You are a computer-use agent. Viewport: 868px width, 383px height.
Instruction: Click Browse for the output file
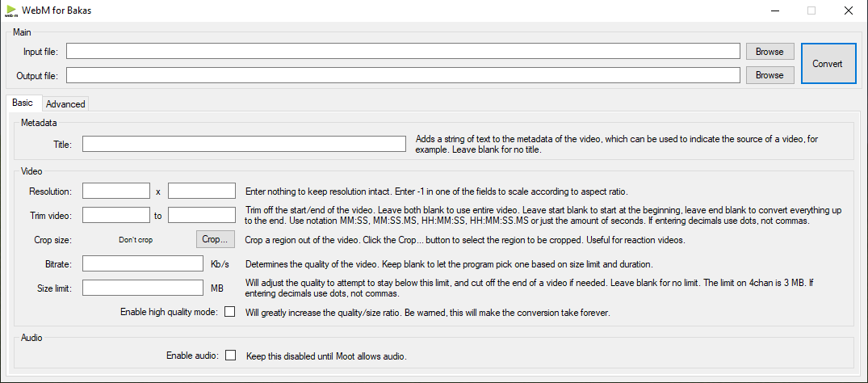point(769,75)
